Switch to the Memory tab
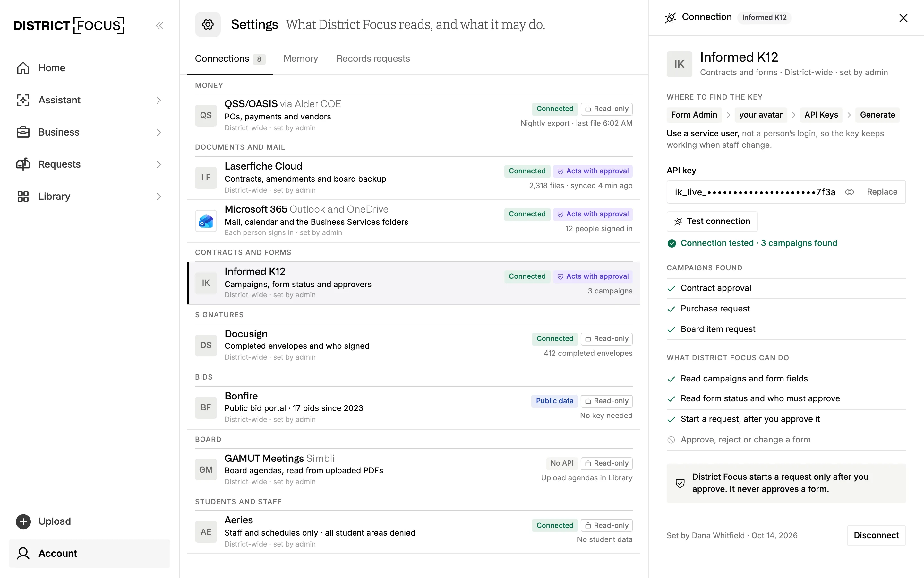 pos(301,58)
